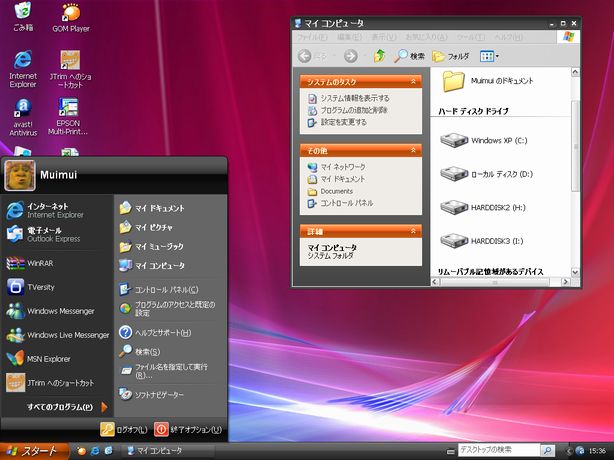Collapse the その他 panel section
This screenshot has height=460, width=614.
pos(414,150)
